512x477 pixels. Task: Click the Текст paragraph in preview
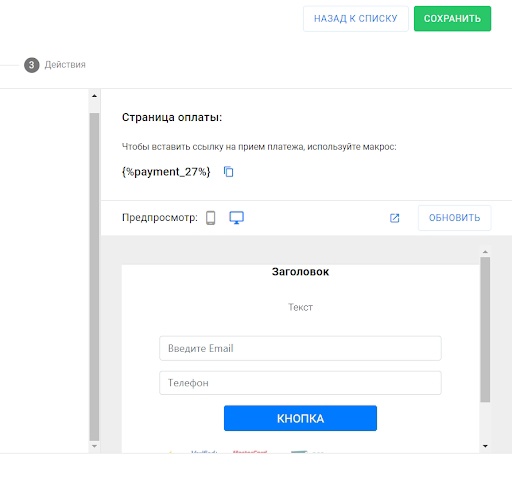pyautogui.click(x=300, y=307)
